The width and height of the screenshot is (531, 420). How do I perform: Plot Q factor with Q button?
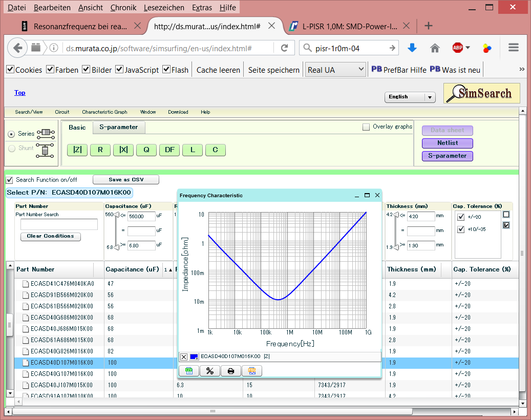146,150
